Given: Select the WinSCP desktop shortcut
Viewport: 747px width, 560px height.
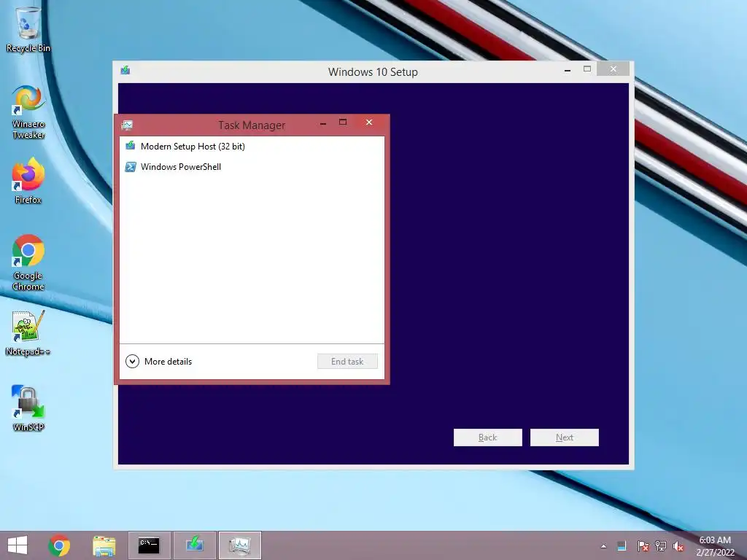Looking at the screenshot, I should [28, 408].
